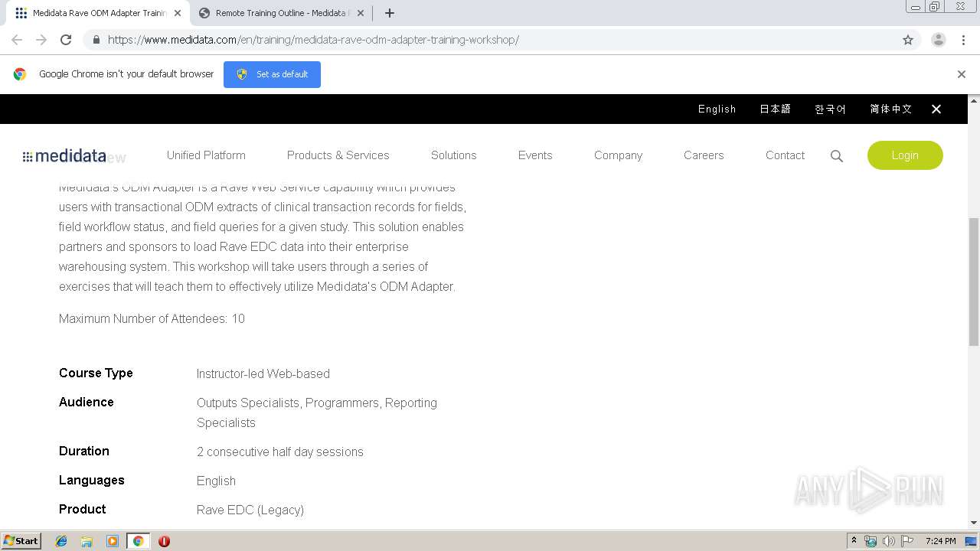The height and width of the screenshot is (551, 980).
Task: Go to the Contact page
Action: tap(785, 155)
